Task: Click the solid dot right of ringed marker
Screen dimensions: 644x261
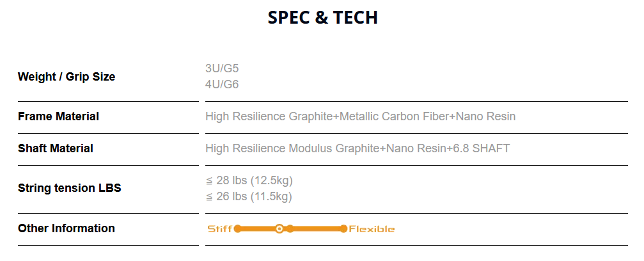Action: pos(290,228)
